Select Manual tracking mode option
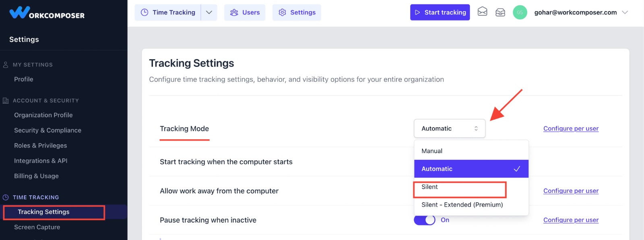This screenshot has height=240, width=644. [x=471, y=151]
